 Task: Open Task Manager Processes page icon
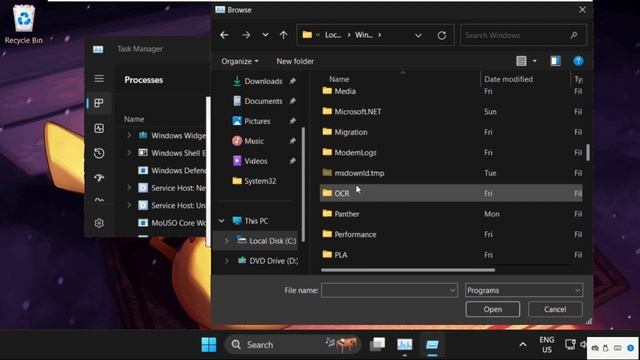[x=99, y=103]
